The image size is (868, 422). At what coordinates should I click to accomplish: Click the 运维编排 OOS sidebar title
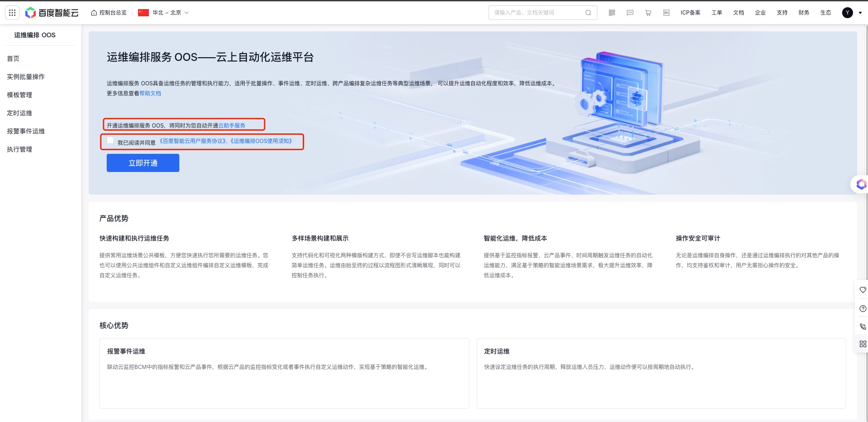click(x=35, y=35)
